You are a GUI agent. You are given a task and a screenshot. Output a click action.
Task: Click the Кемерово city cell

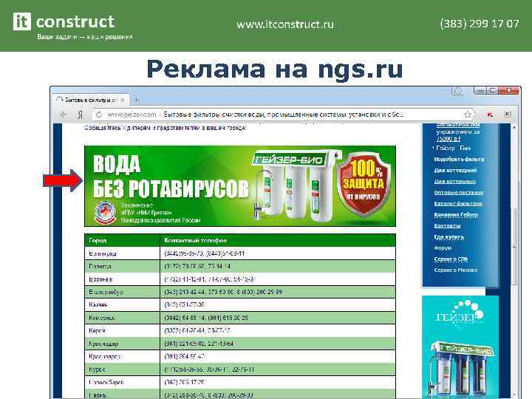point(122,318)
